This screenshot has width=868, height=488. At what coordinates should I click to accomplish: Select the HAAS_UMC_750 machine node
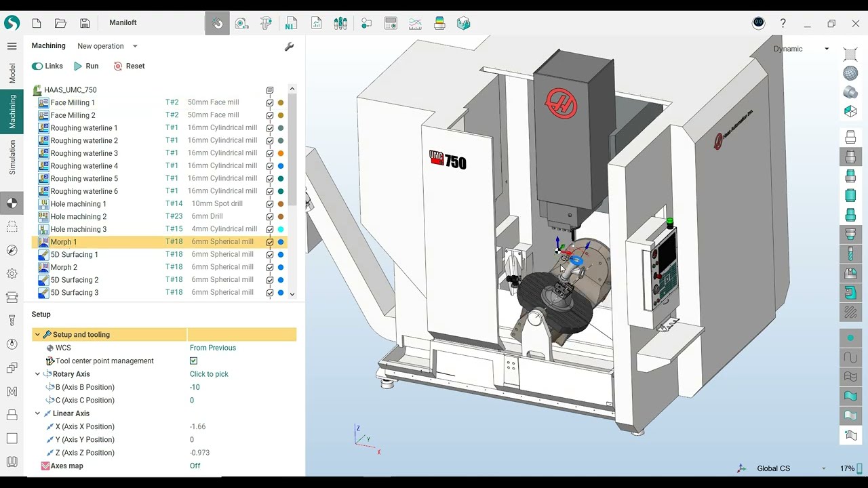point(70,90)
